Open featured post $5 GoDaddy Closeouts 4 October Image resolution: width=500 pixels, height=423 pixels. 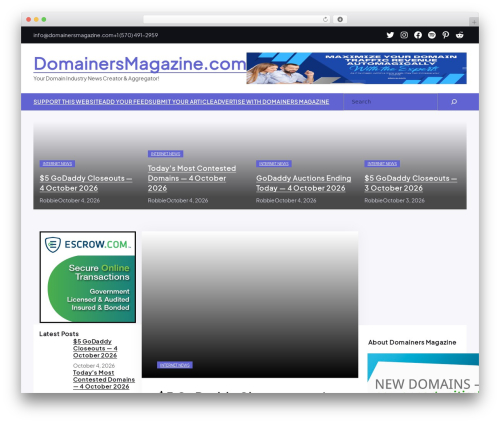86,183
